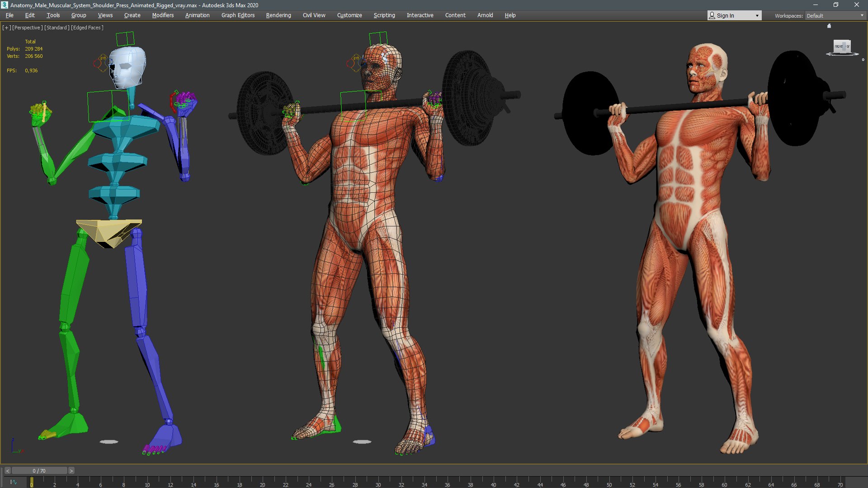Open the [Edged Faces] viewport menu
Image resolution: width=868 pixels, height=488 pixels.
click(x=87, y=28)
